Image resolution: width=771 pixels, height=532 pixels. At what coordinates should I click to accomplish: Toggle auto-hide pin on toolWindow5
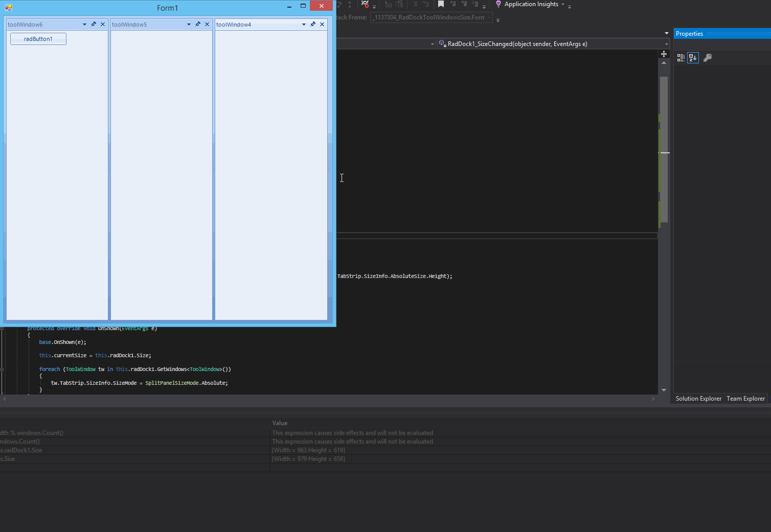click(x=198, y=24)
